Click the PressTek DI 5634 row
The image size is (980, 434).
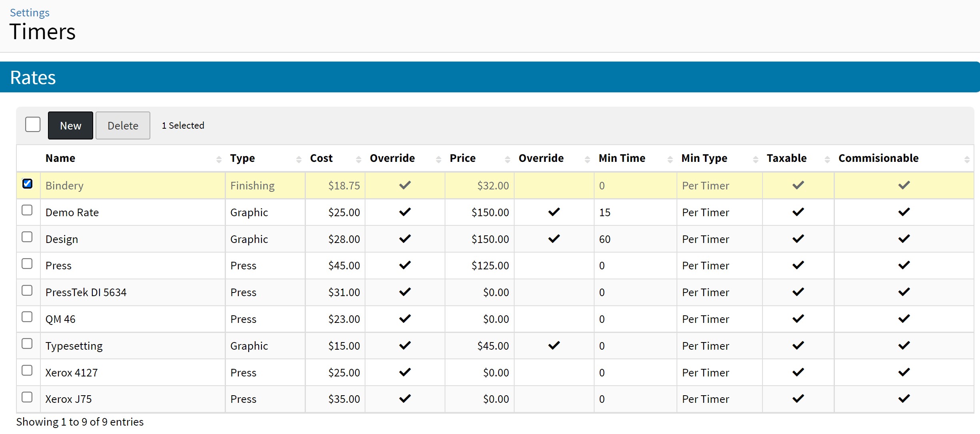coord(86,293)
